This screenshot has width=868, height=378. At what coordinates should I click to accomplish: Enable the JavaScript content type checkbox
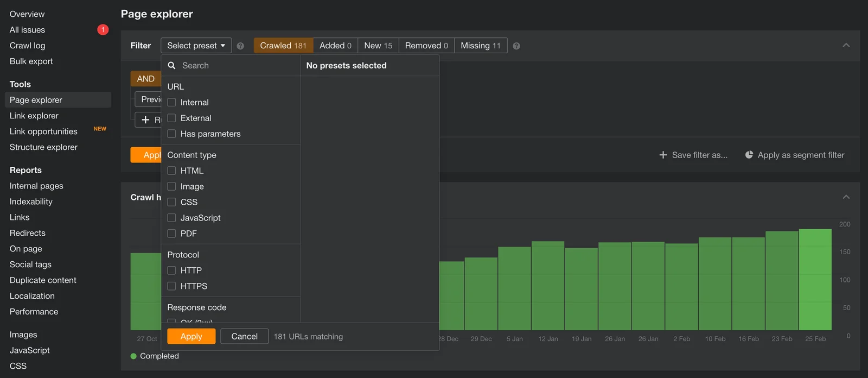[171, 218]
